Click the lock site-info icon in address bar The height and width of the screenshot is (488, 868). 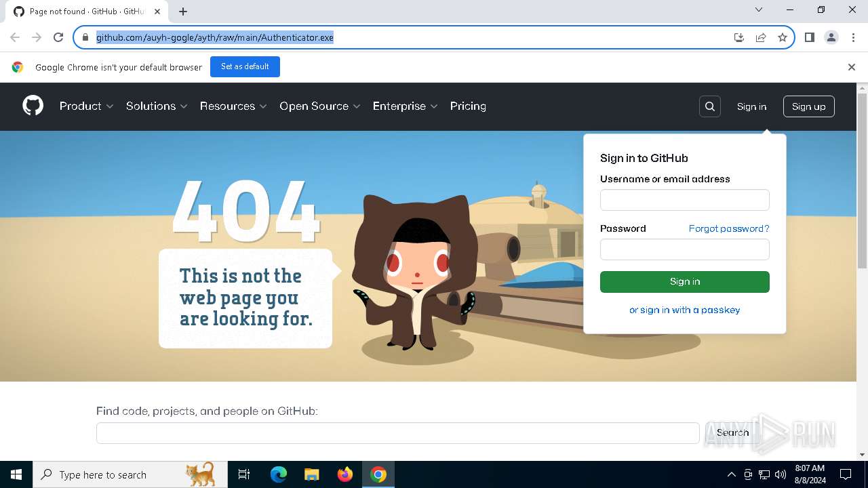pyautogui.click(x=85, y=37)
